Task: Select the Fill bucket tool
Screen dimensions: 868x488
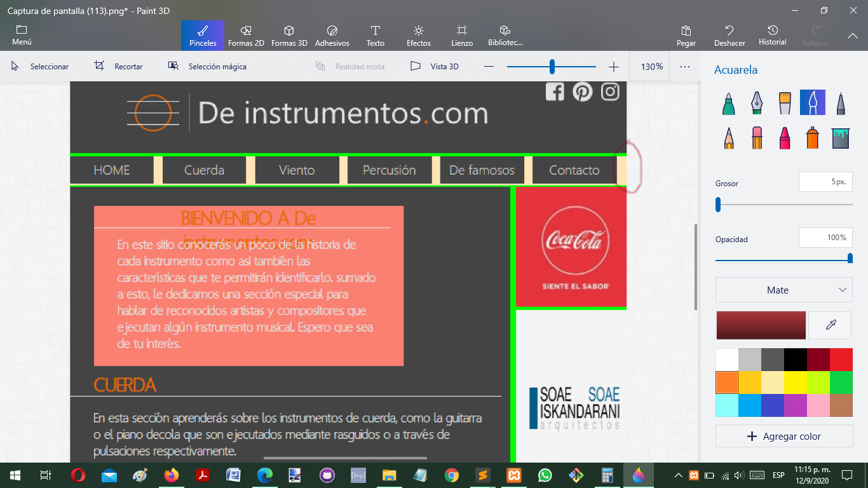Action: [840, 137]
